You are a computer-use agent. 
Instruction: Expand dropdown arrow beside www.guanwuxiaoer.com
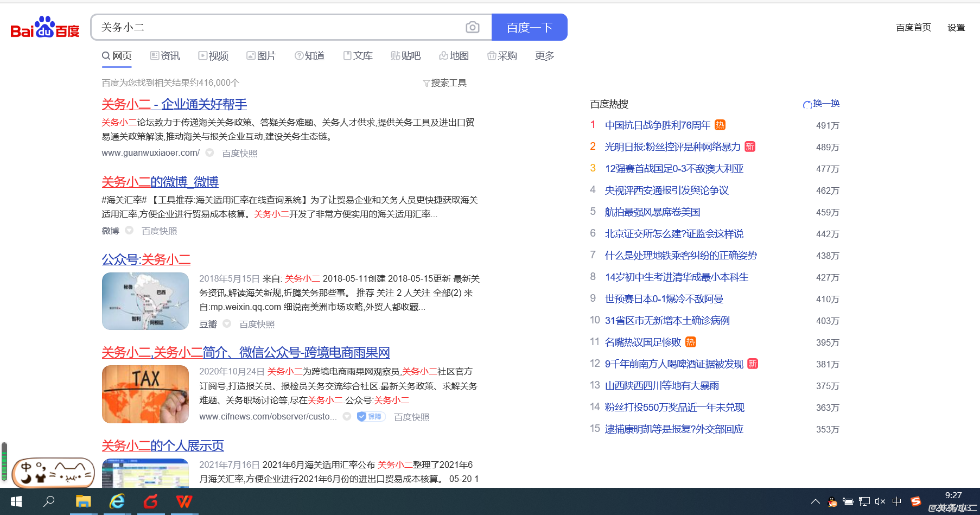click(209, 153)
